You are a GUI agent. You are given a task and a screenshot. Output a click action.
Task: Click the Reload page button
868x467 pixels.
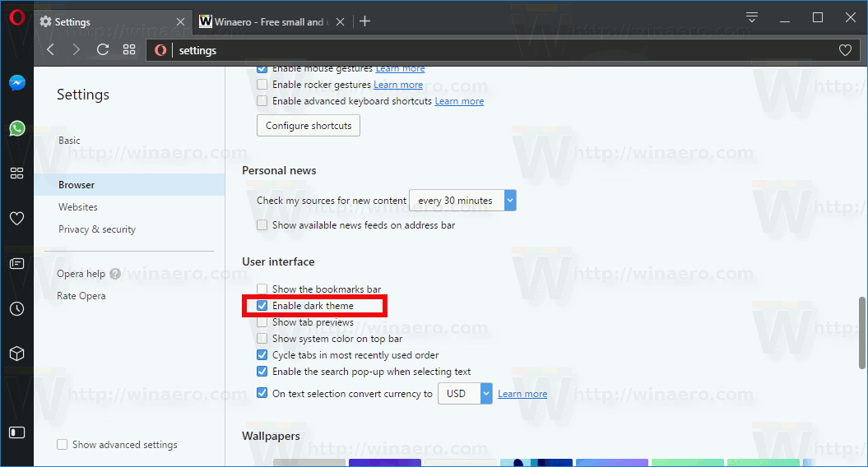pos(103,50)
